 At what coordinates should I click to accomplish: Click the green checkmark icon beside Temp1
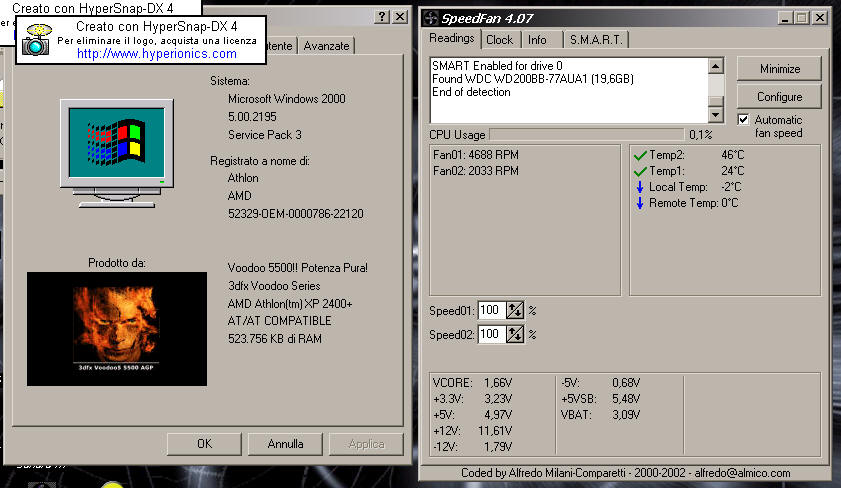point(640,172)
